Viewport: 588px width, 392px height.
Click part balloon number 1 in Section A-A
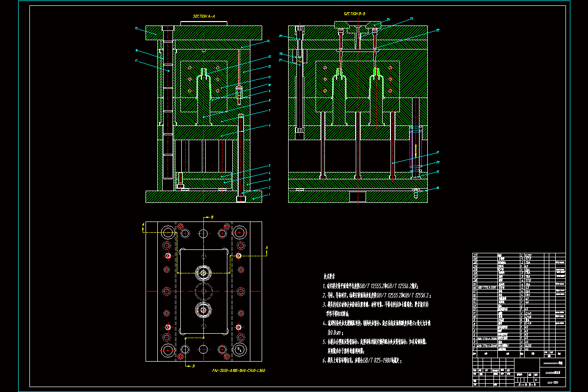click(x=269, y=195)
